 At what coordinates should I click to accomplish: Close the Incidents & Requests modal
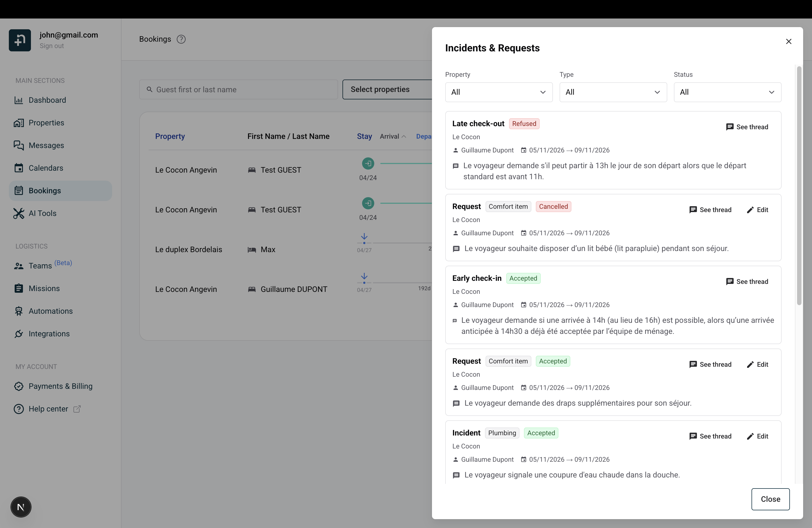(x=789, y=41)
